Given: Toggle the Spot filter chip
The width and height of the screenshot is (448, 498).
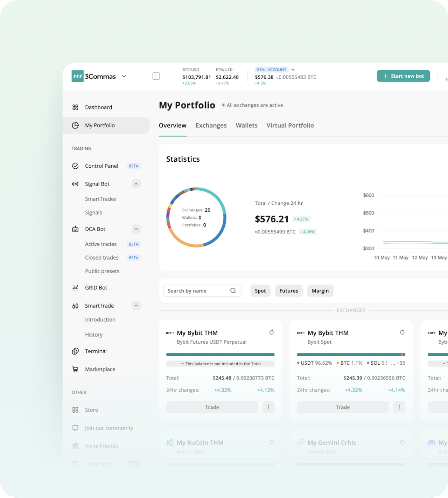Looking at the screenshot, I should coord(260,290).
